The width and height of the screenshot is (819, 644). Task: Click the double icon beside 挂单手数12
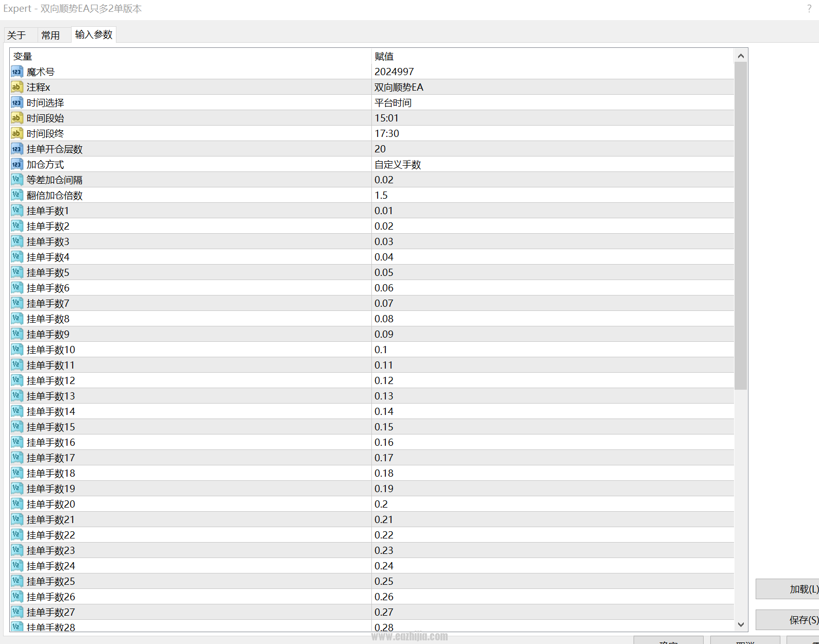point(17,380)
